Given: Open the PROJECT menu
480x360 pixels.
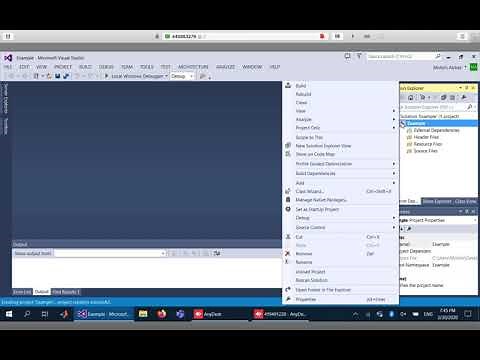Looking at the screenshot, I should click(63, 67).
